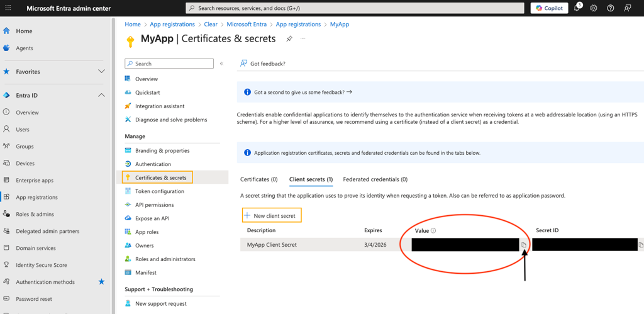Pin the MyApp page with pin icon
The image size is (644, 314).
pyautogui.click(x=289, y=38)
